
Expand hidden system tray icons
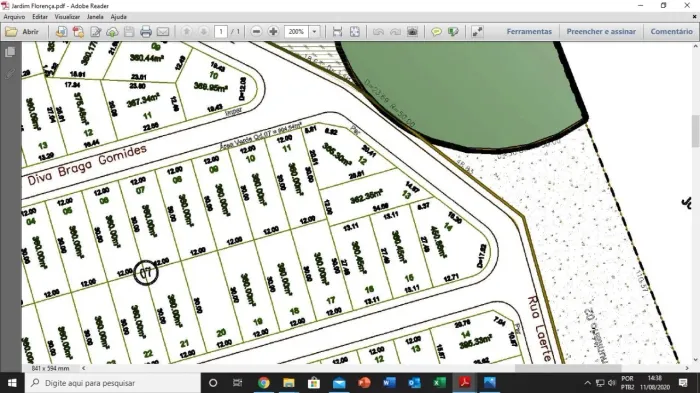pyautogui.click(x=588, y=383)
